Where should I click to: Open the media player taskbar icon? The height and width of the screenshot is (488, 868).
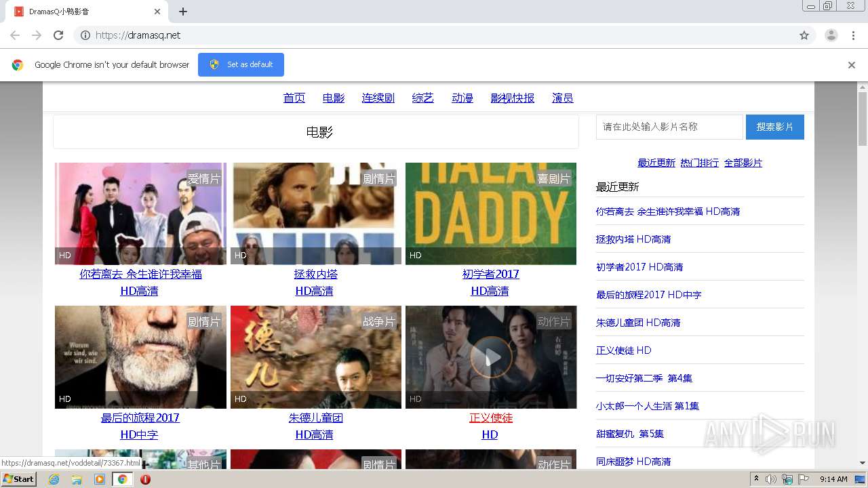pos(100,479)
